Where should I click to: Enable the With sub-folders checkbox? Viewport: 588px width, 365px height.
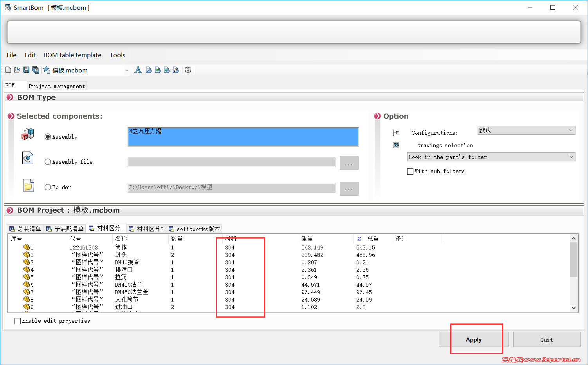pyautogui.click(x=410, y=171)
